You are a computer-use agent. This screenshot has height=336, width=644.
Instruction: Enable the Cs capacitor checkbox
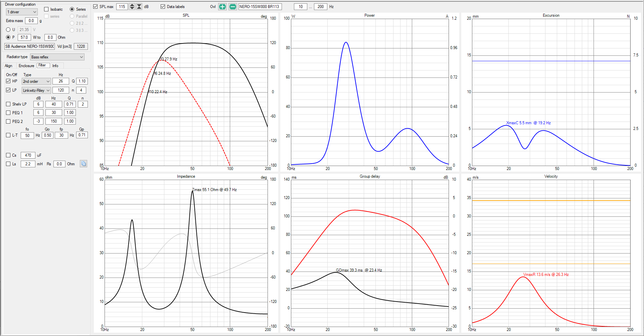(x=8, y=155)
